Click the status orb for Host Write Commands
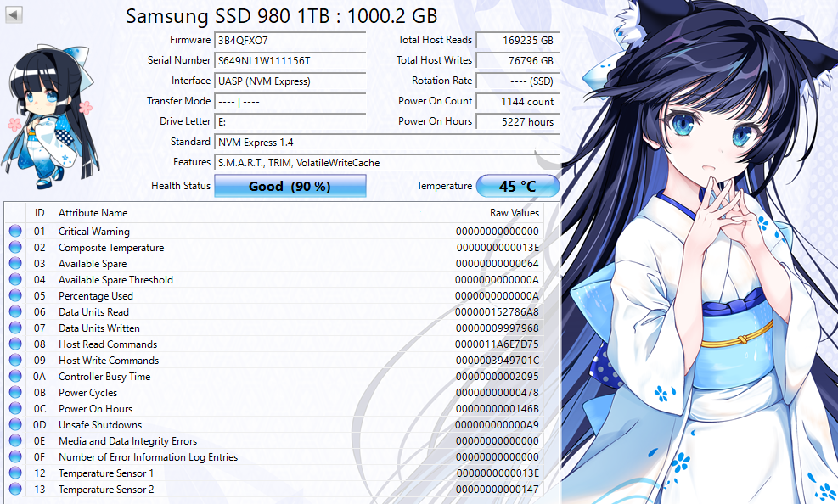The width and height of the screenshot is (838, 504). click(15, 360)
